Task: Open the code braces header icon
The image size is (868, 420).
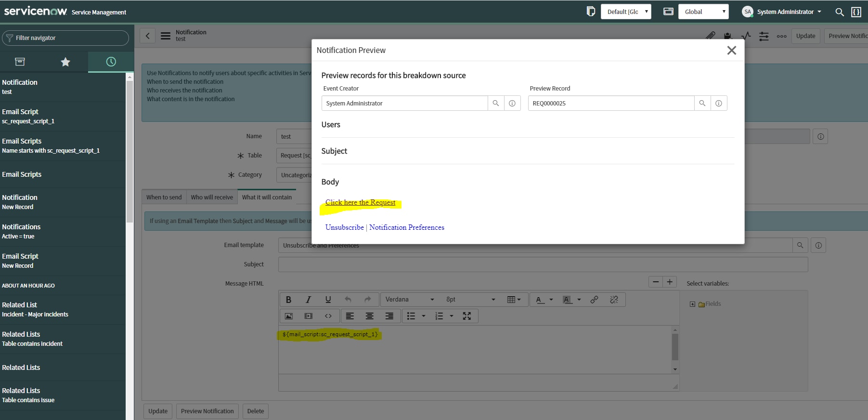Action: [856, 12]
